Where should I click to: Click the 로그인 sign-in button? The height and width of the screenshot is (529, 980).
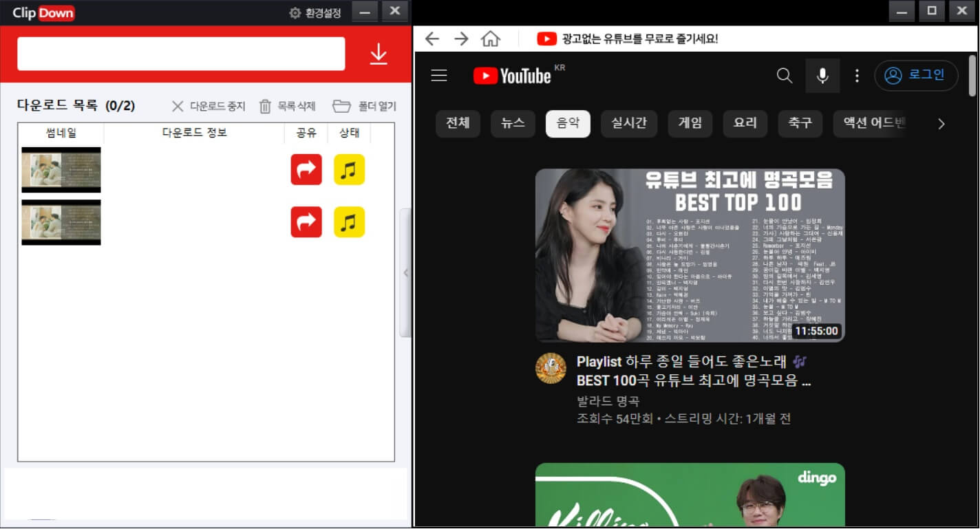click(916, 76)
